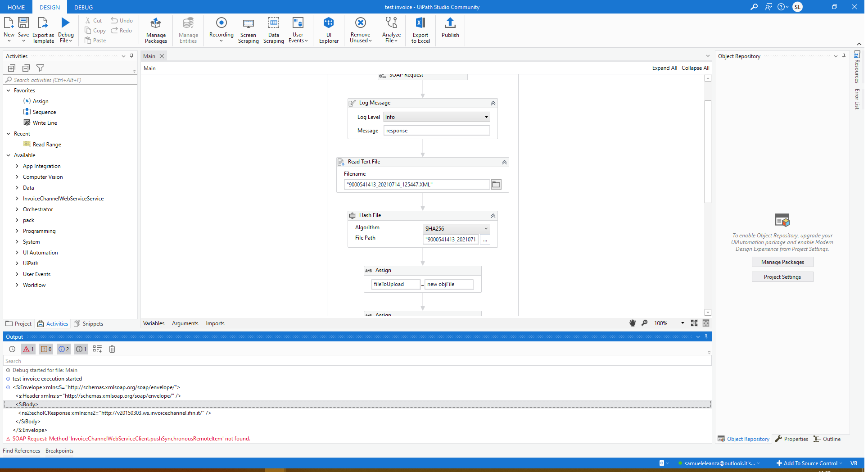The image size is (868, 472).
Task: Focus the Search activities field
Action: [71, 80]
